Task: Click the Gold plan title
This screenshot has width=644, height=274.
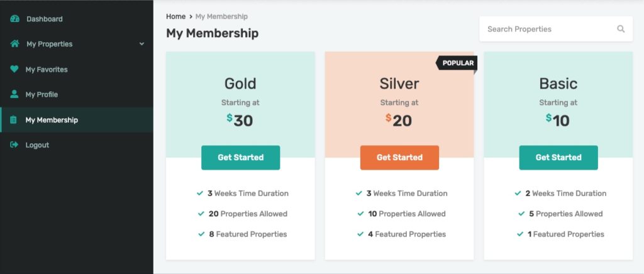Action: pyautogui.click(x=240, y=84)
